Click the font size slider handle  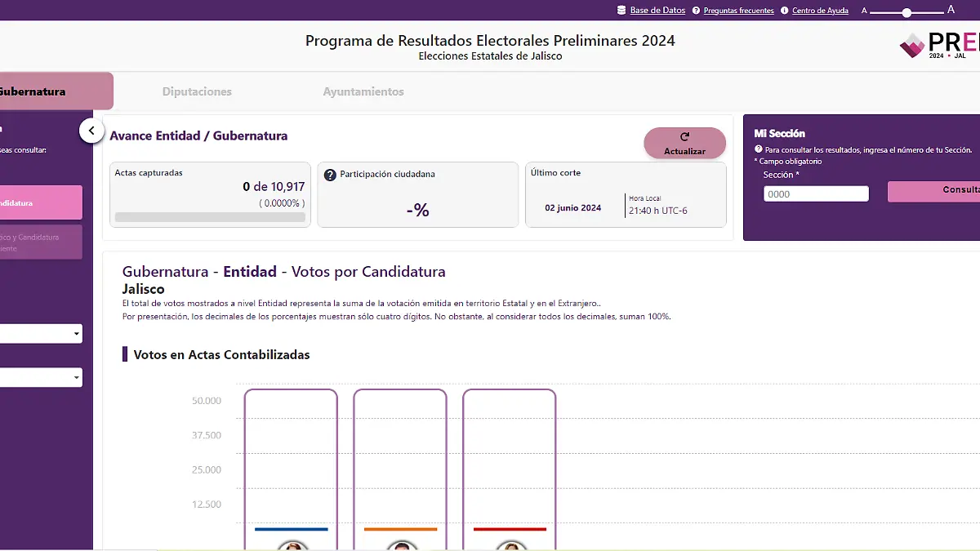coord(906,12)
